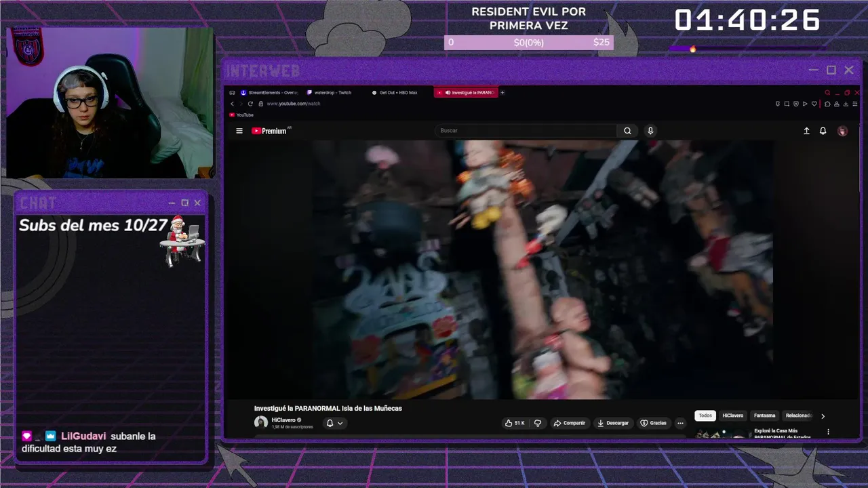The width and height of the screenshot is (868, 488).
Task: Reload the page with browser refresh icon
Action: coord(250,104)
